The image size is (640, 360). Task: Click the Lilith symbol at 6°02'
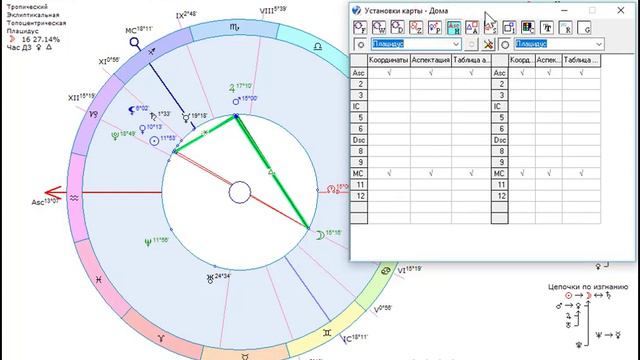[x=131, y=110]
